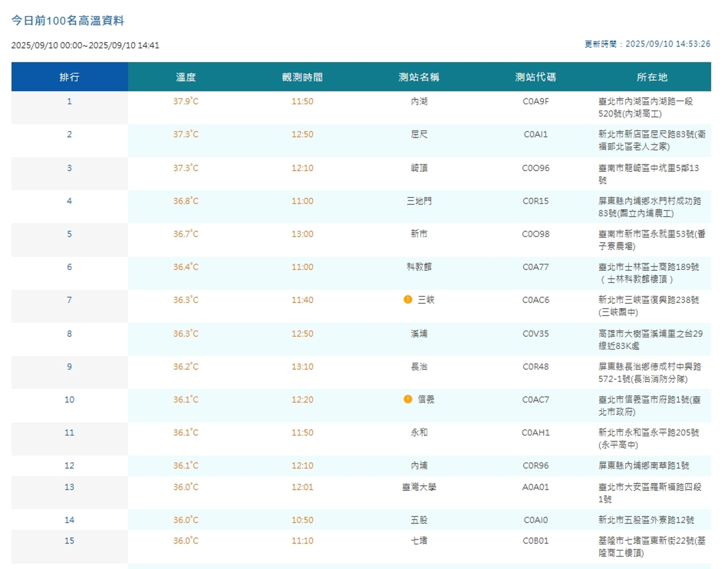The image size is (728, 569).
Task: Select the 內湖 station name
Action: [419, 101]
